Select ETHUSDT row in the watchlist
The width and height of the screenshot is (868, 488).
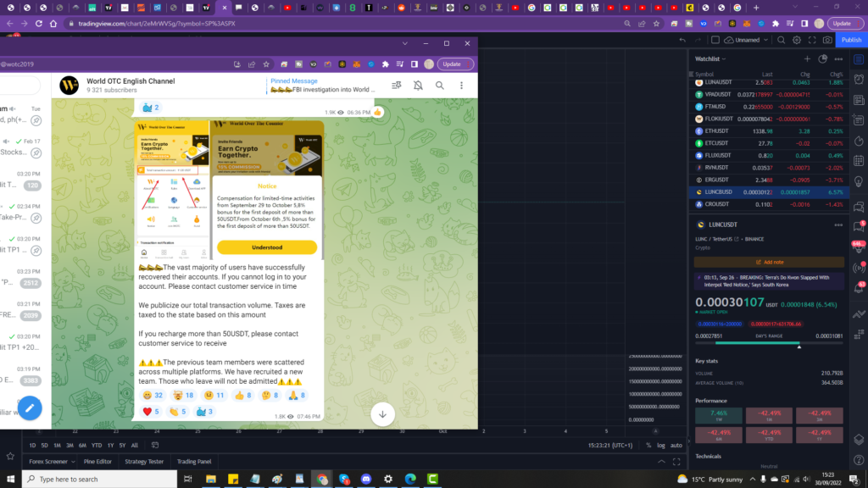[770, 131]
